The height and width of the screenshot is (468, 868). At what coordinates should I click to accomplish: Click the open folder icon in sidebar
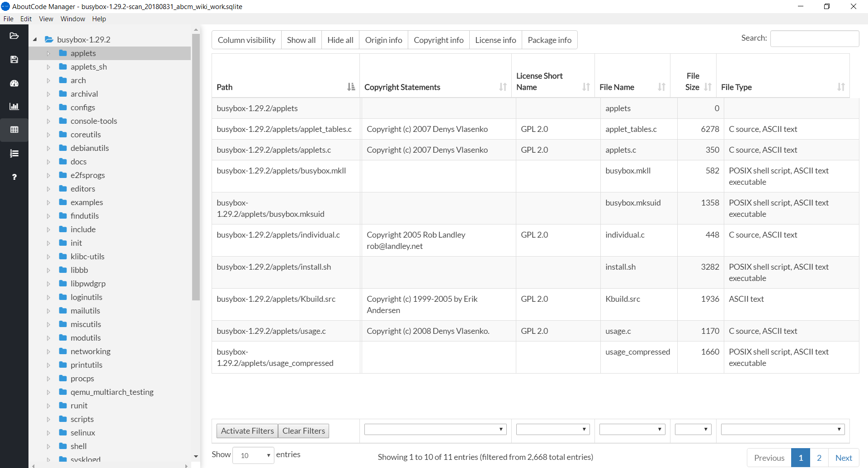14,36
